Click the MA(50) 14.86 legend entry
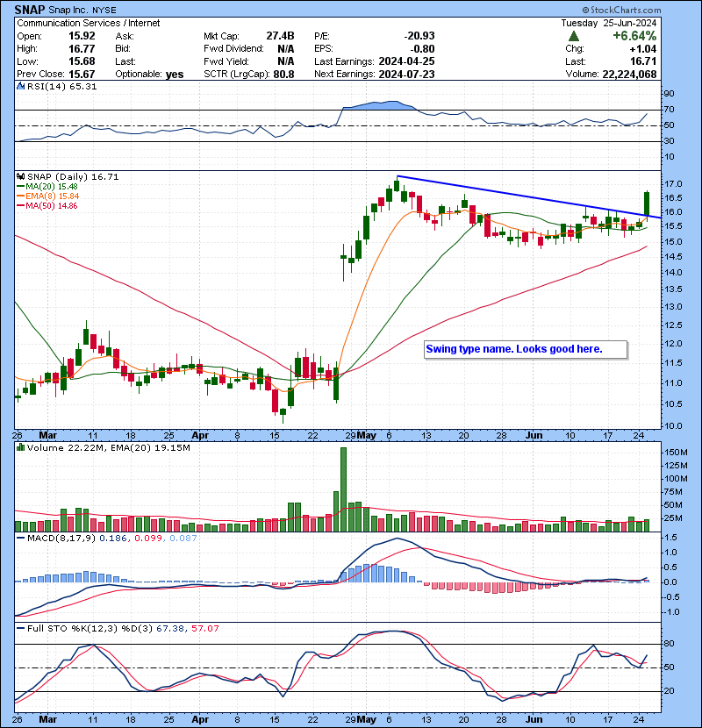The image size is (702, 728). coord(52,206)
